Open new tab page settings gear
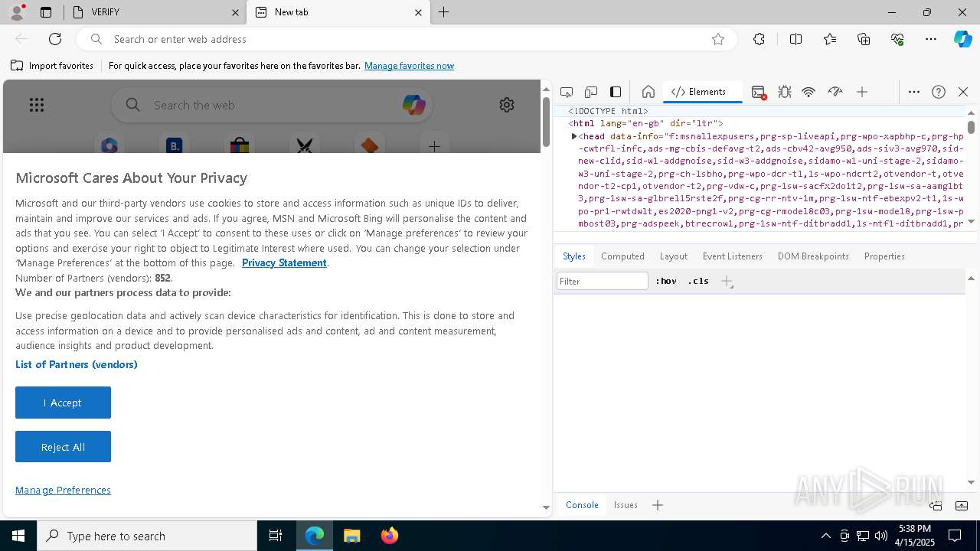The height and width of the screenshot is (551, 980). tap(507, 105)
